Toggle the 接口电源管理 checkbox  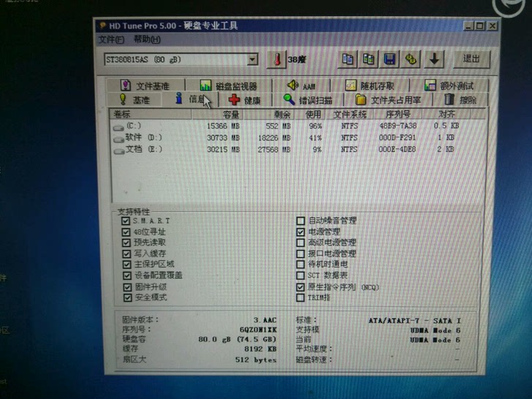[300, 254]
